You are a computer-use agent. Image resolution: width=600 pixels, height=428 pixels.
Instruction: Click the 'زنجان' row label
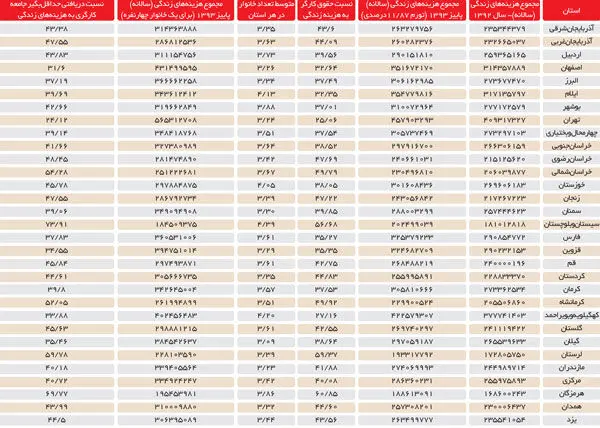571,198
